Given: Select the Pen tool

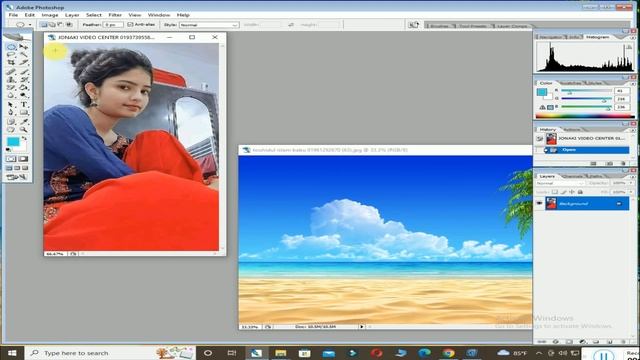Looking at the screenshot, I should click(11, 112).
